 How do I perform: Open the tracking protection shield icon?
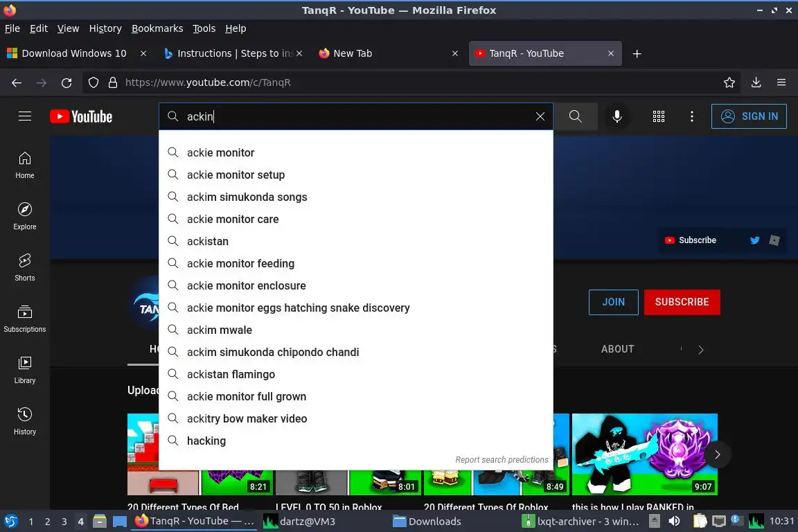pyautogui.click(x=93, y=82)
